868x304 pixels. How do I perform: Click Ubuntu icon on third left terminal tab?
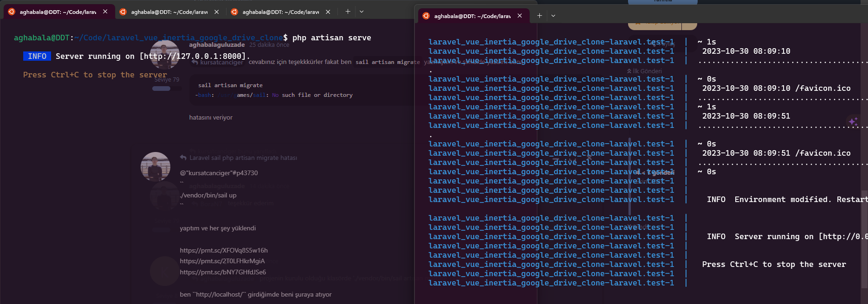coord(234,12)
